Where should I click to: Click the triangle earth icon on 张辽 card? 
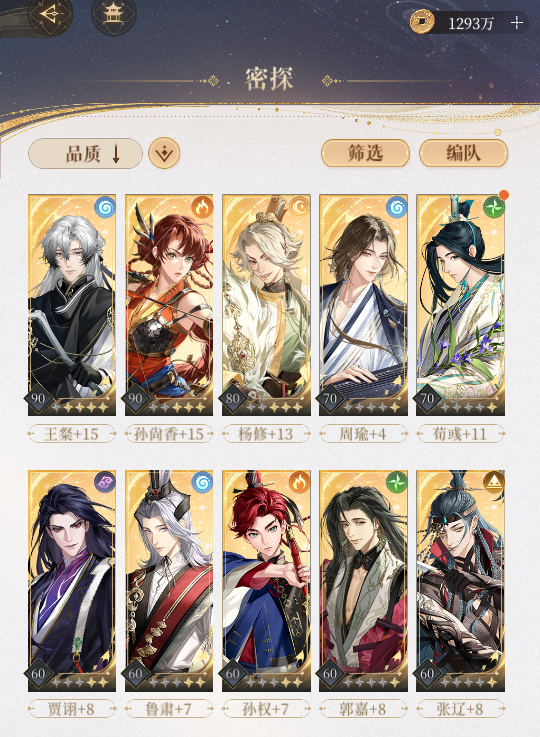(494, 482)
